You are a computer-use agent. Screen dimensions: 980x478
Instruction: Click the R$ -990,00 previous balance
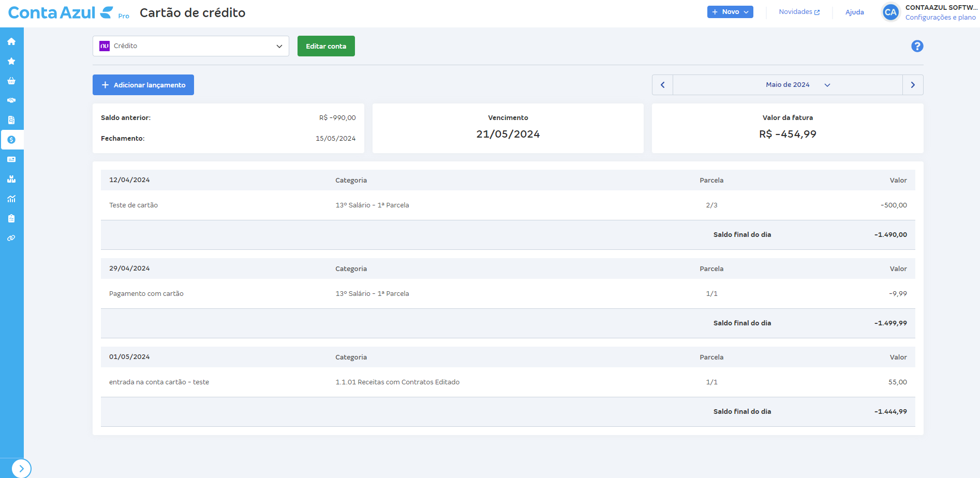pos(337,118)
